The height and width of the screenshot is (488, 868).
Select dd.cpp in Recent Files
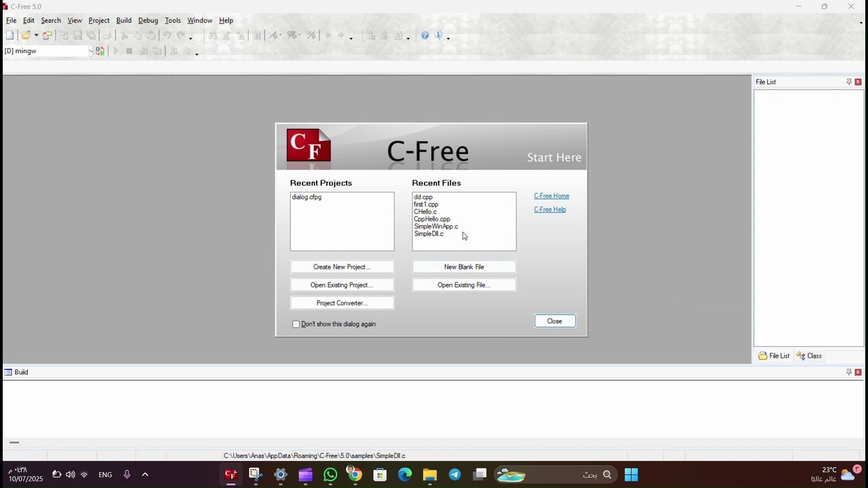click(423, 197)
